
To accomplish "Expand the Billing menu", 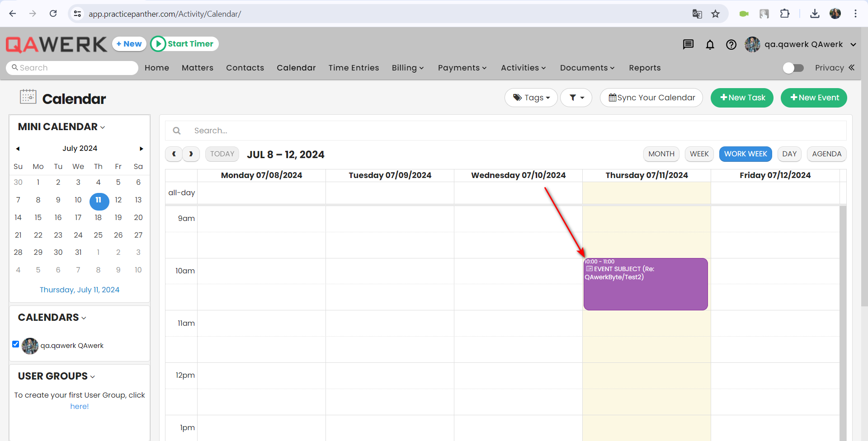I will [x=408, y=68].
